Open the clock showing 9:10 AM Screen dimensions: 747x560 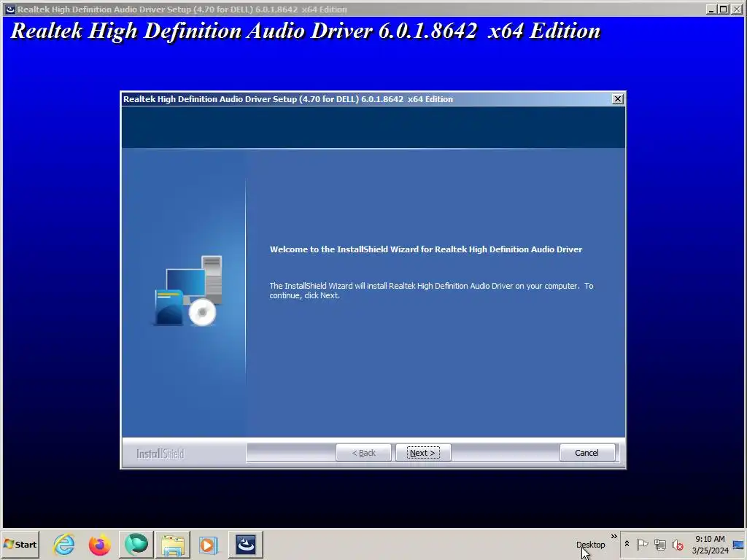pos(711,545)
